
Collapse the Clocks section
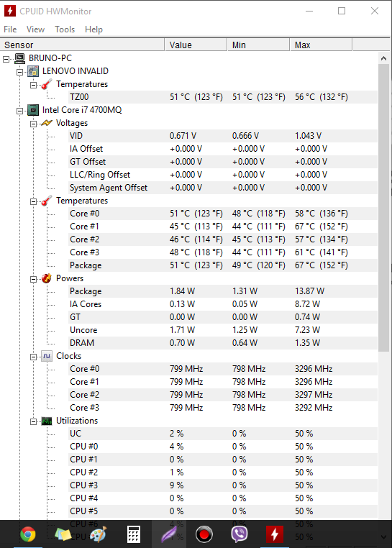33,357
